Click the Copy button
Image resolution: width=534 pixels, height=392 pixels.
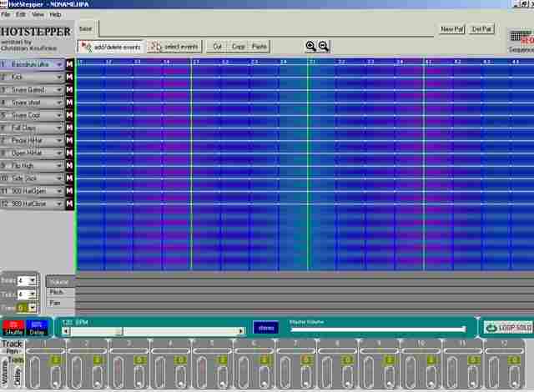[239, 47]
